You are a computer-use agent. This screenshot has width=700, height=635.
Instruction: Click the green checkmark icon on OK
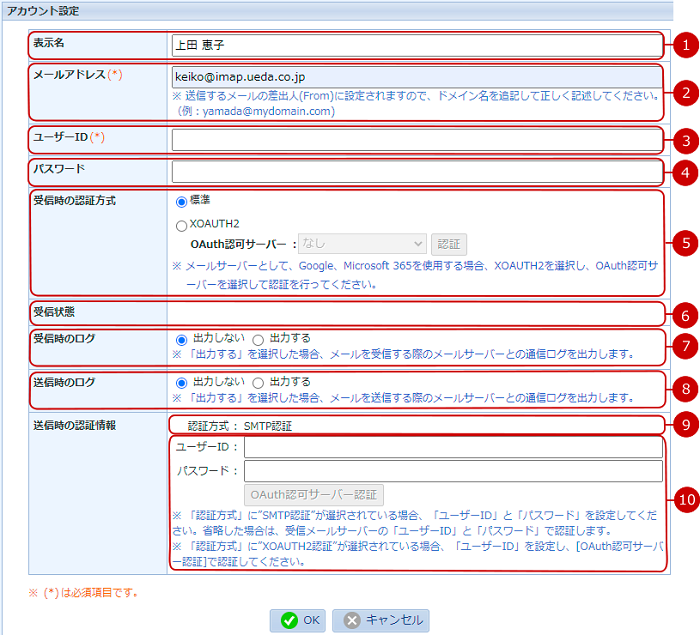(289, 620)
